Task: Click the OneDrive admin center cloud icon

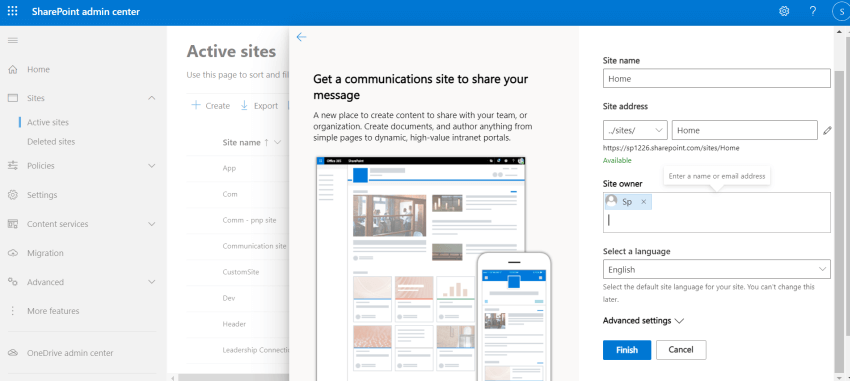Action: [13, 353]
